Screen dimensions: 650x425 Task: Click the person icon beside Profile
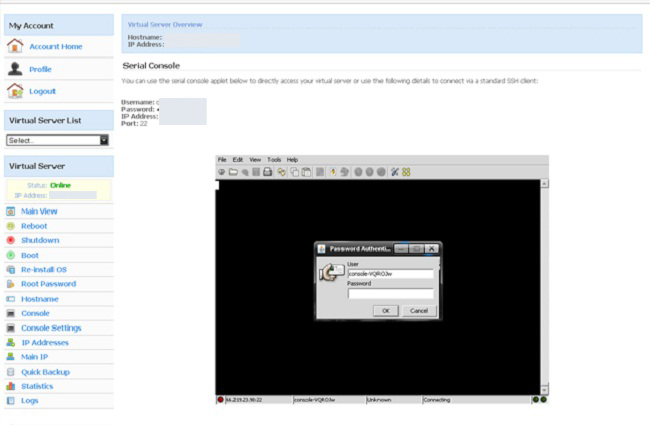click(x=15, y=68)
